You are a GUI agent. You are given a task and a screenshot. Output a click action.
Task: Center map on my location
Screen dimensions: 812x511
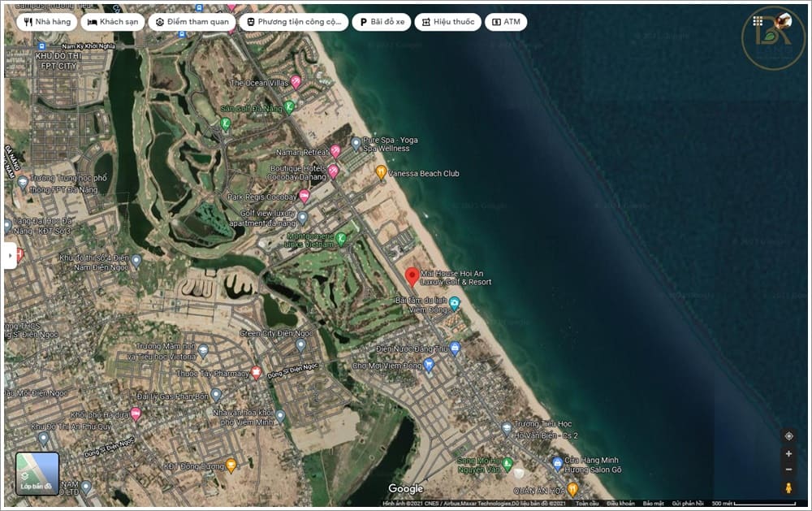click(788, 435)
